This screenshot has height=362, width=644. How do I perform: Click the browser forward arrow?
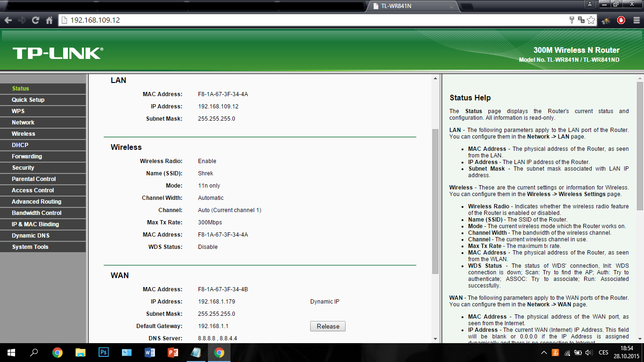(x=22, y=20)
